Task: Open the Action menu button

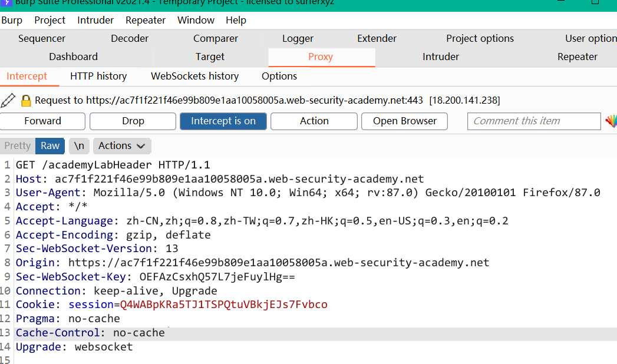Action: [x=314, y=121]
